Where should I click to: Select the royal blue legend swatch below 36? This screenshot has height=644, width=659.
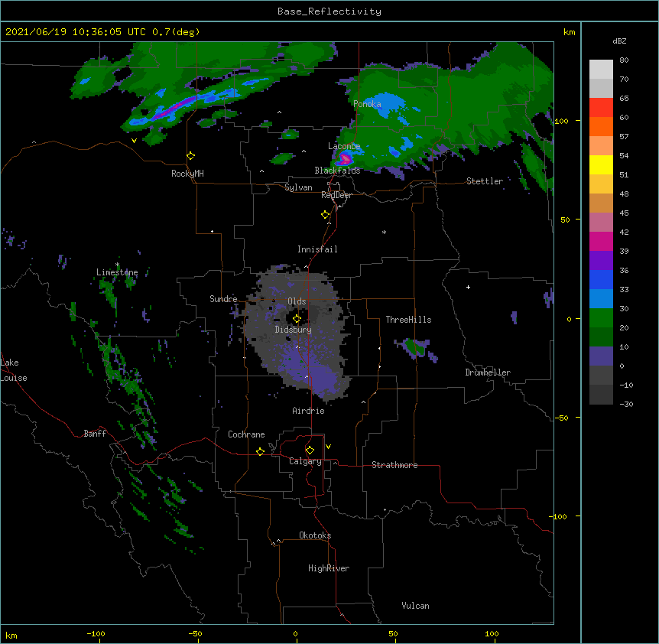pos(601,279)
